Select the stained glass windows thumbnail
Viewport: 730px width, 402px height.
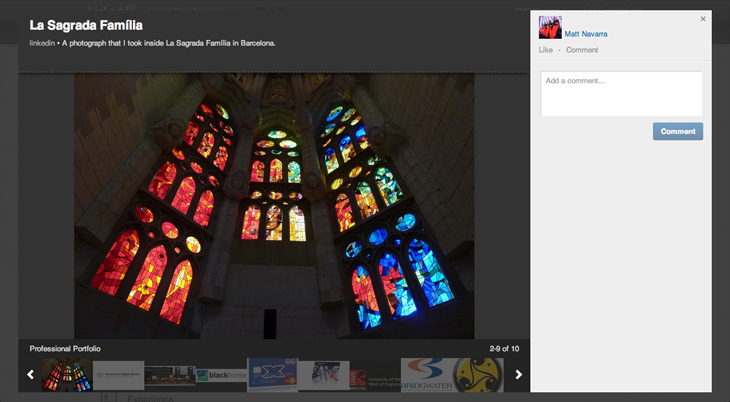[67, 375]
